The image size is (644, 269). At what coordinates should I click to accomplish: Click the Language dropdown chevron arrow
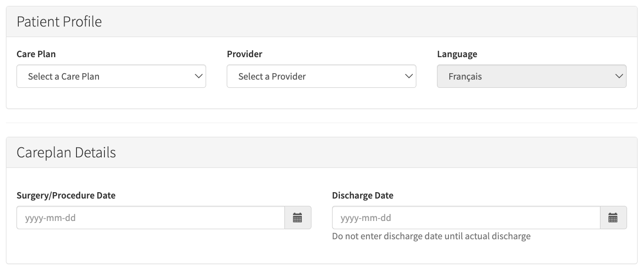click(619, 76)
